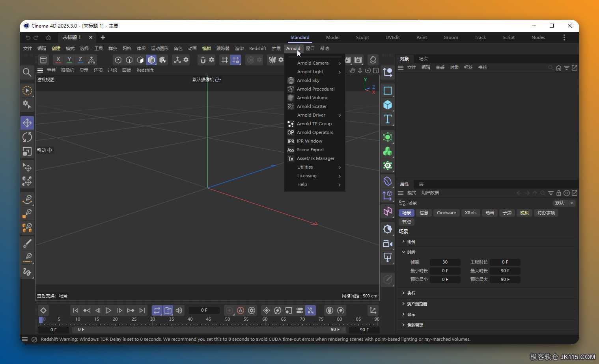Open the Cineware attribute tab

tap(446, 213)
